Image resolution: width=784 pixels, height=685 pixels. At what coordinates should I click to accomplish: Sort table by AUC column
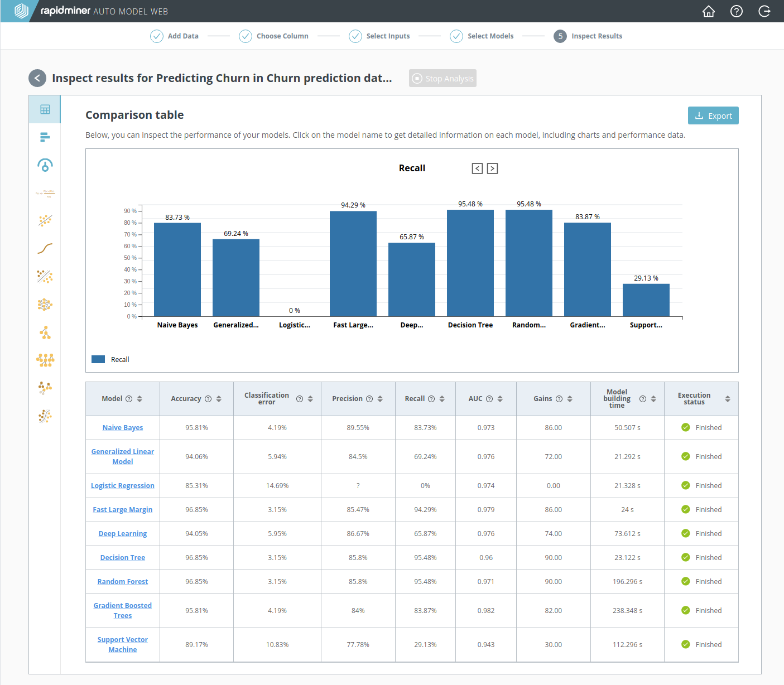(500, 399)
